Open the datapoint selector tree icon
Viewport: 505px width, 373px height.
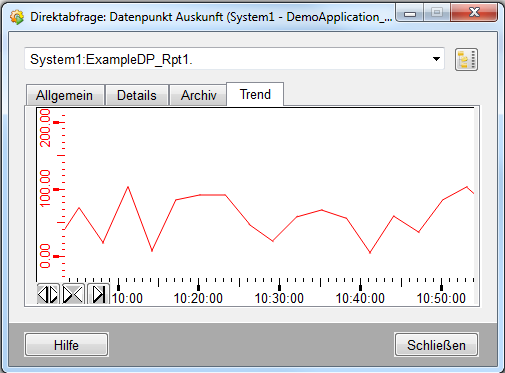466,59
